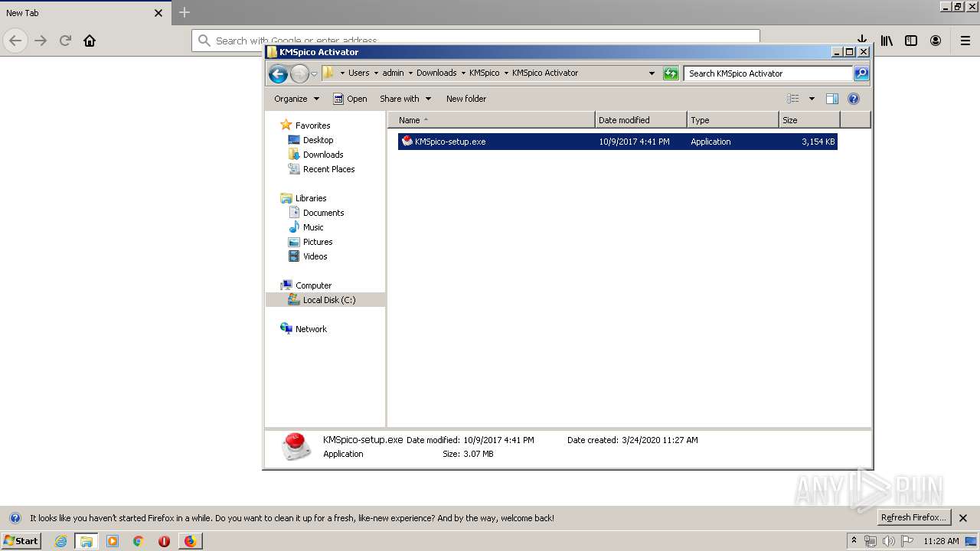
Task: Open a new Firefox tab with plus
Action: (x=185, y=12)
